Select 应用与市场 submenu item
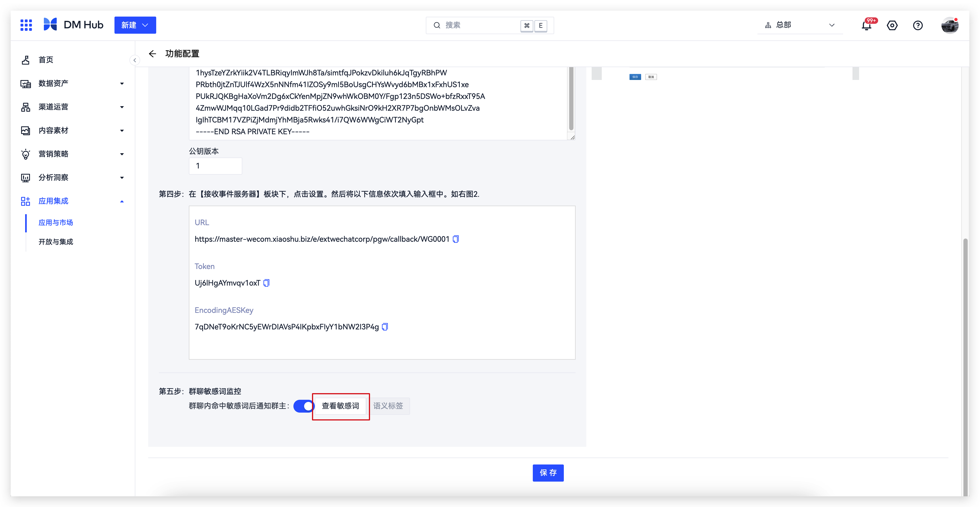980x507 pixels. click(56, 223)
